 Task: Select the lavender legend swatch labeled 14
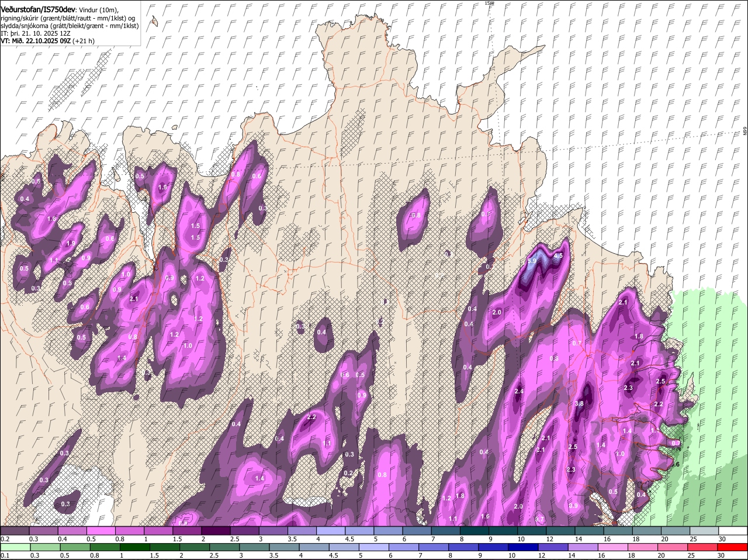coord(583,547)
